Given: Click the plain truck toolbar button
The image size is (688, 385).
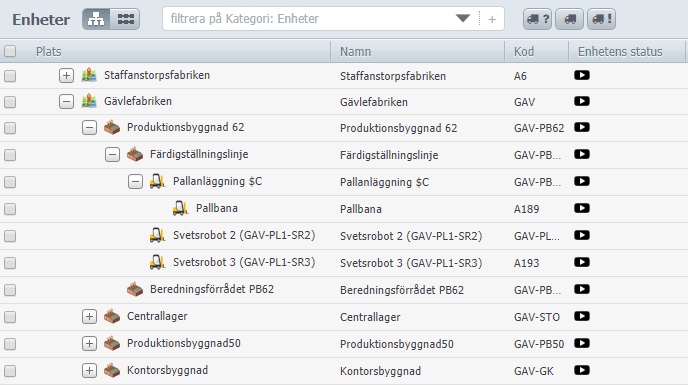Looking at the screenshot, I should tap(570, 19).
